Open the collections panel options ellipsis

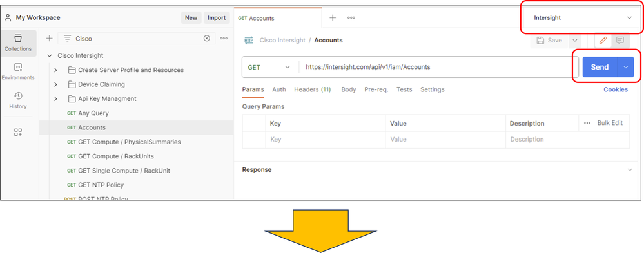coord(224,38)
